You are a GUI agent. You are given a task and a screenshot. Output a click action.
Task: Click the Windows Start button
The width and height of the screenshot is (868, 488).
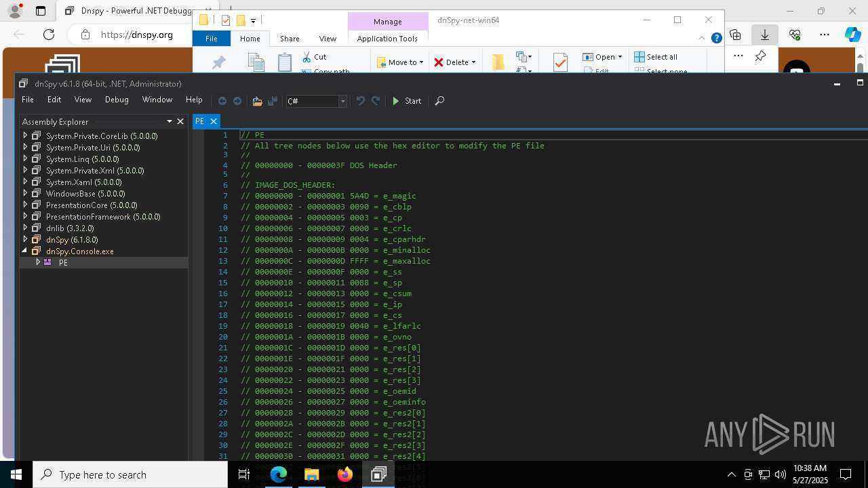(16, 474)
